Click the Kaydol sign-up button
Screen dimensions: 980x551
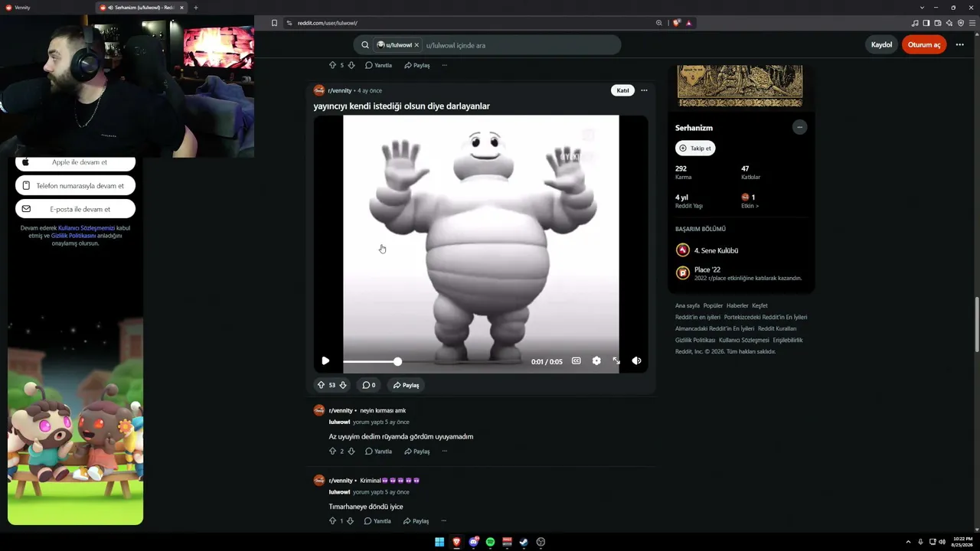pyautogui.click(x=881, y=44)
